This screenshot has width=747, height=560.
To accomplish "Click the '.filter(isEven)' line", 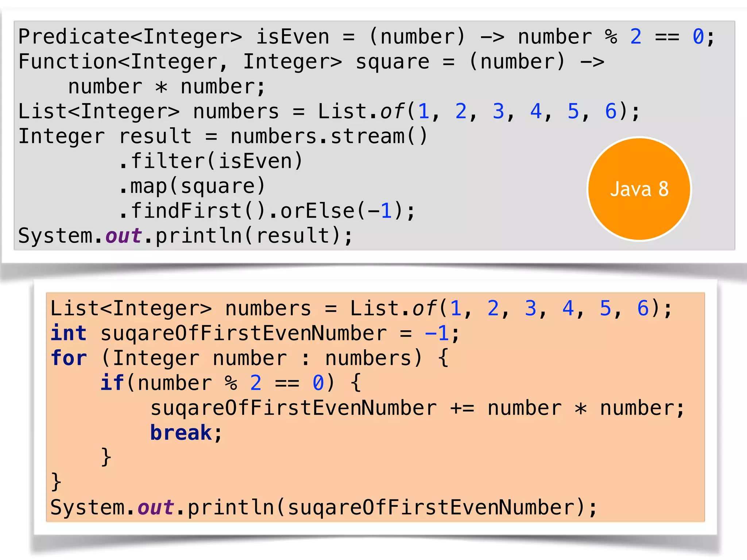I will (211, 161).
